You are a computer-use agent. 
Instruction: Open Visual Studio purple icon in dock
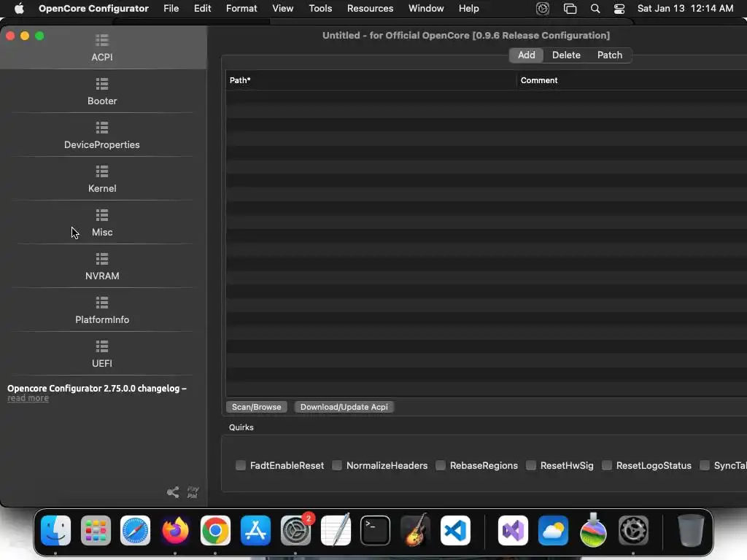tap(513, 530)
